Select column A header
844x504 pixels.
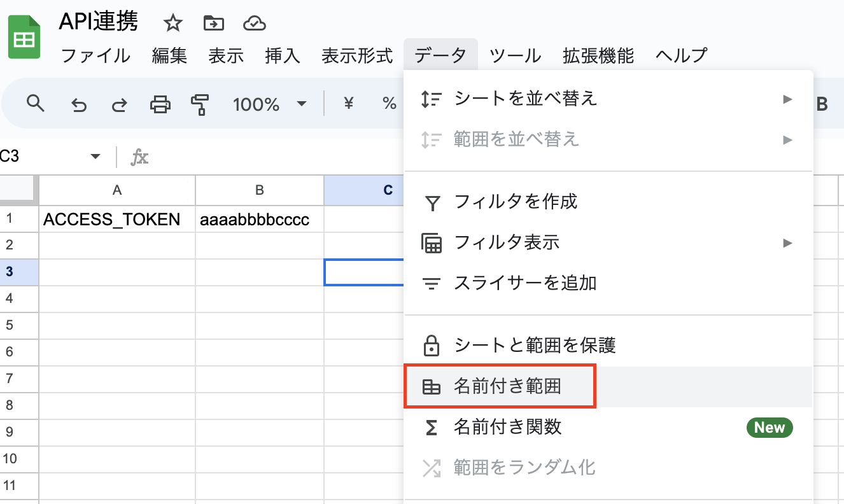tap(117, 190)
